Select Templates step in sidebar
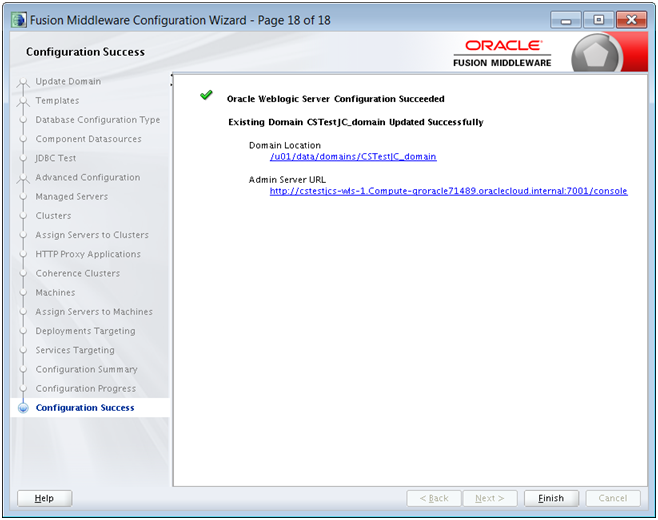 [57, 101]
